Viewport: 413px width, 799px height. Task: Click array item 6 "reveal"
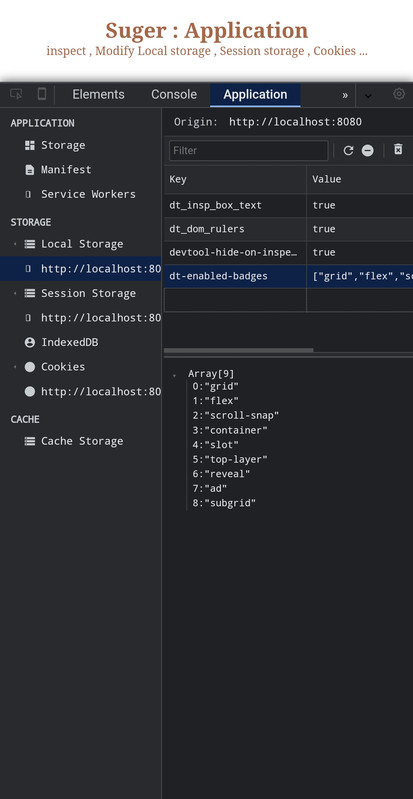(x=221, y=474)
